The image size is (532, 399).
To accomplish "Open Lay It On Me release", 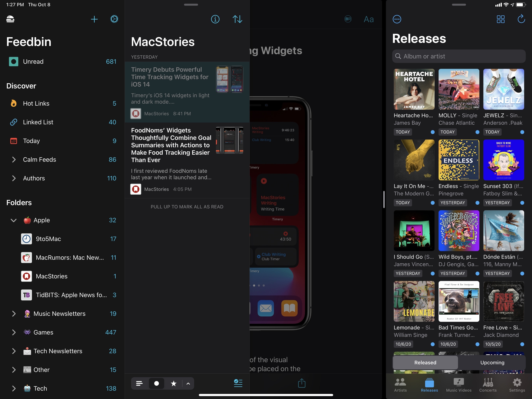I will [414, 160].
